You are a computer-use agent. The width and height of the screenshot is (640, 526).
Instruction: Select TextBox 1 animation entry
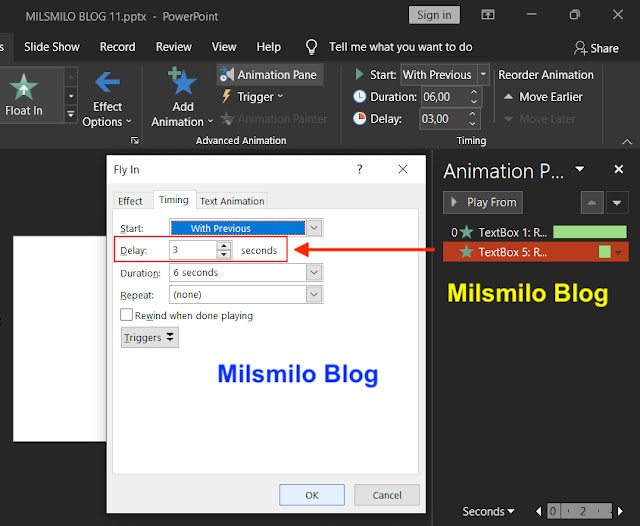click(536, 232)
